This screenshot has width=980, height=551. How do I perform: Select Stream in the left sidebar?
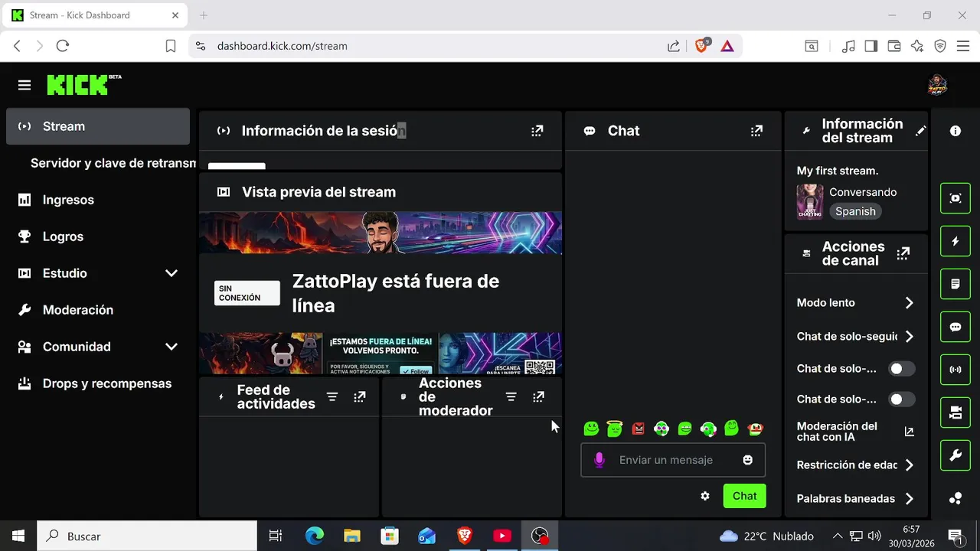pyautogui.click(x=98, y=126)
